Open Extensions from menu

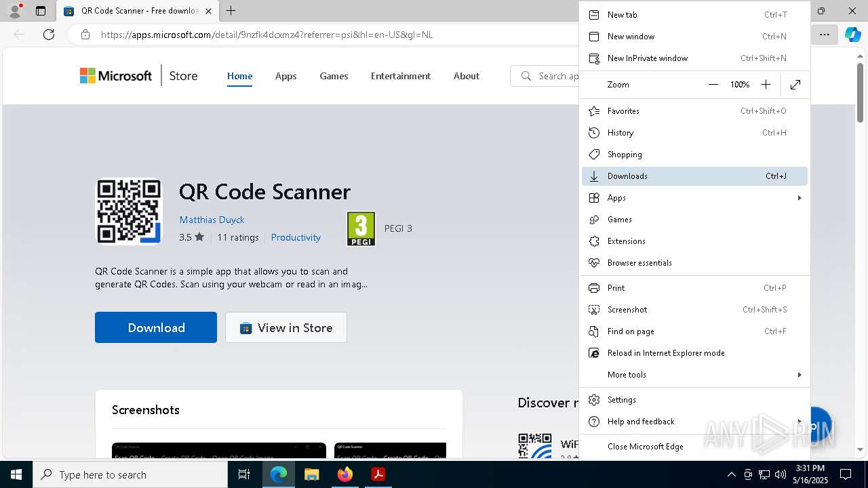click(x=694, y=241)
